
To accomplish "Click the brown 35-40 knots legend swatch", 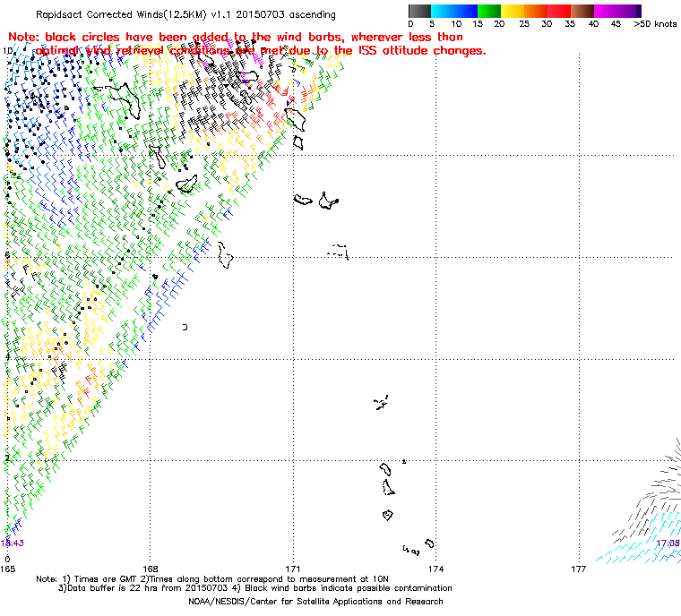I will tap(582, 11).
